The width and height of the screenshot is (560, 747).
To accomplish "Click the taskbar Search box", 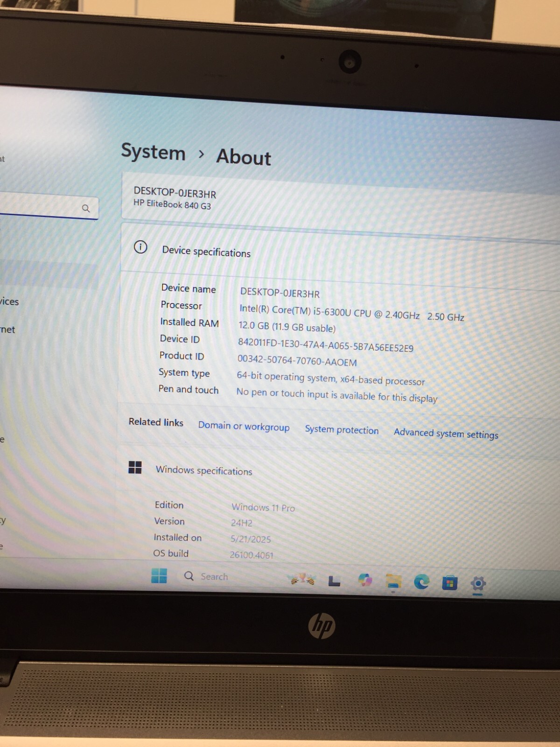I will tap(207, 576).
